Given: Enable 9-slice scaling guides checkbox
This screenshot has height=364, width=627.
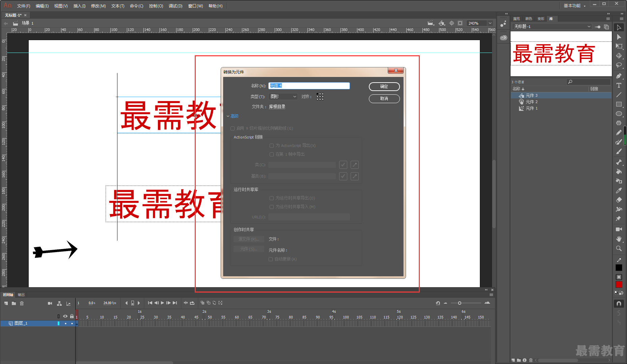Looking at the screenshot, I should coord(233,128).
